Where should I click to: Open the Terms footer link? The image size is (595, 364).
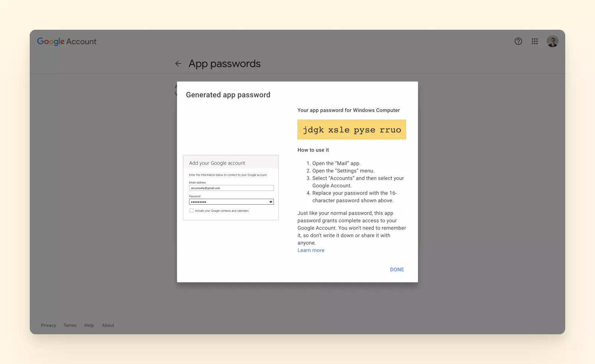click(70, 325)
